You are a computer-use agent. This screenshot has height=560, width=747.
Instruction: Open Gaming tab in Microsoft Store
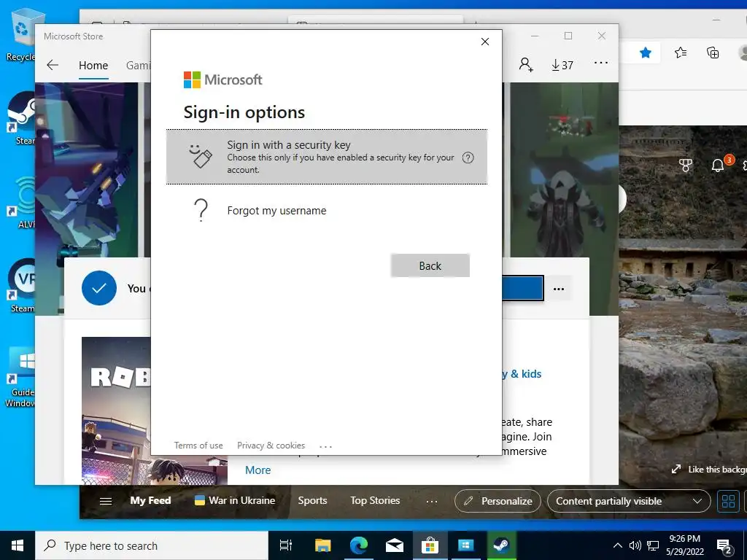click(138, 65)
